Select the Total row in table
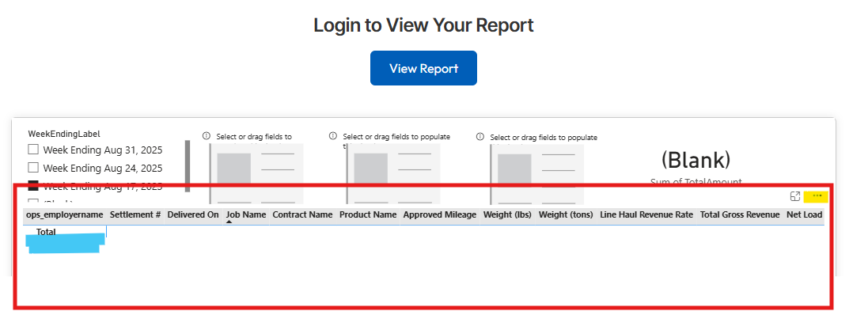The image size is (868, 311). pyautogui.click(x=46, y=232)
